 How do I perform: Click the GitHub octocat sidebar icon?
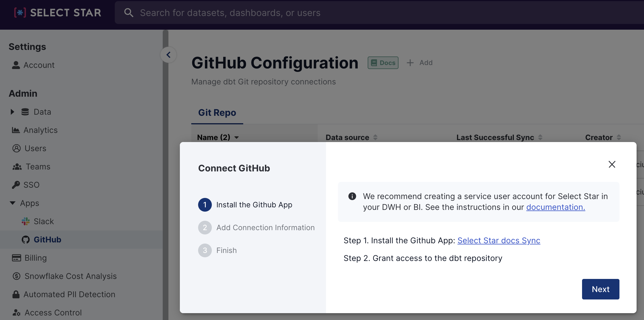click(x=26, y=240)
